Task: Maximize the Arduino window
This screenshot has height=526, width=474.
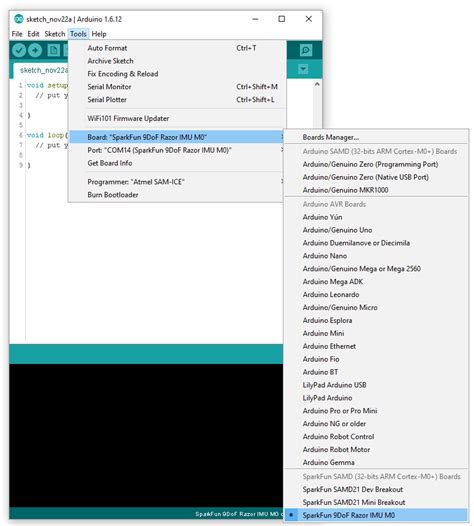Action: [282, 19]
